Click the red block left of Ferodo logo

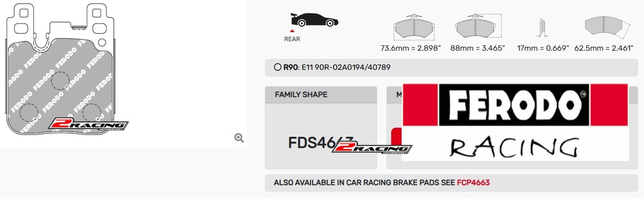tap(419, 106)
